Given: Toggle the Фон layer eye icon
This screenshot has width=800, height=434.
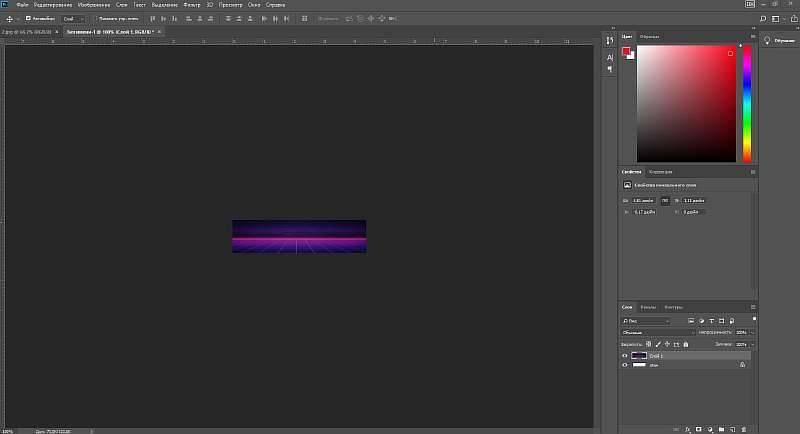Looking at the screenshot, I should tap(626, 365).
